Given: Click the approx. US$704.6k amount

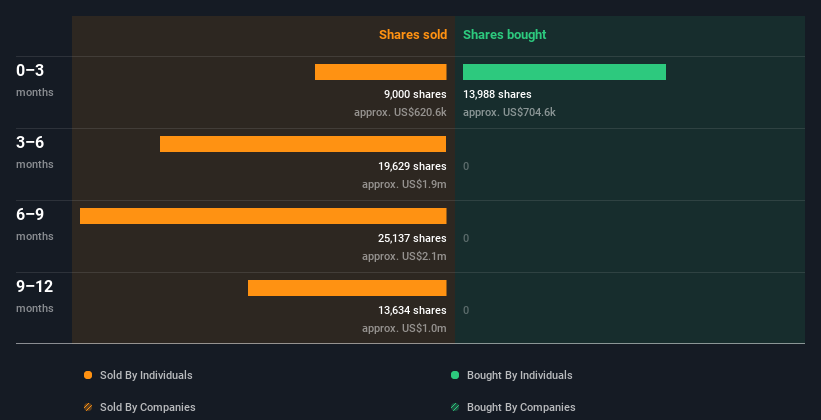Looking at the screenshot, I should (x=509, y=113).
